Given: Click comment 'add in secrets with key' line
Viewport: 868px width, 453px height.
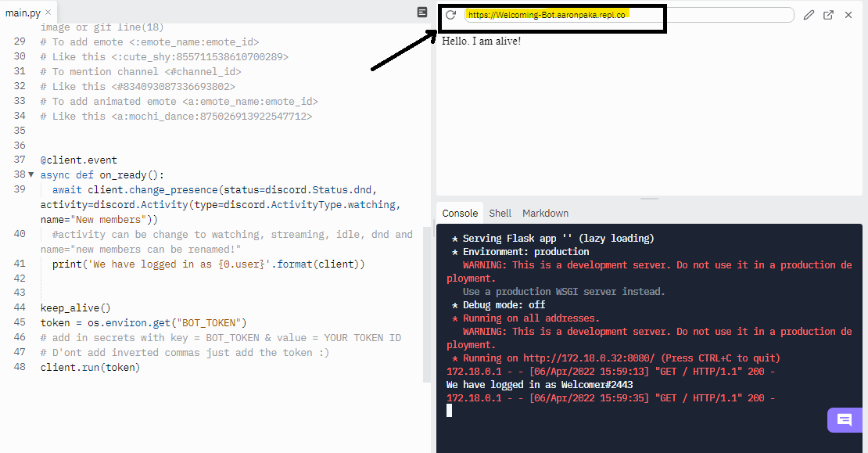Looking at the screenshot, I should point(221,338).
